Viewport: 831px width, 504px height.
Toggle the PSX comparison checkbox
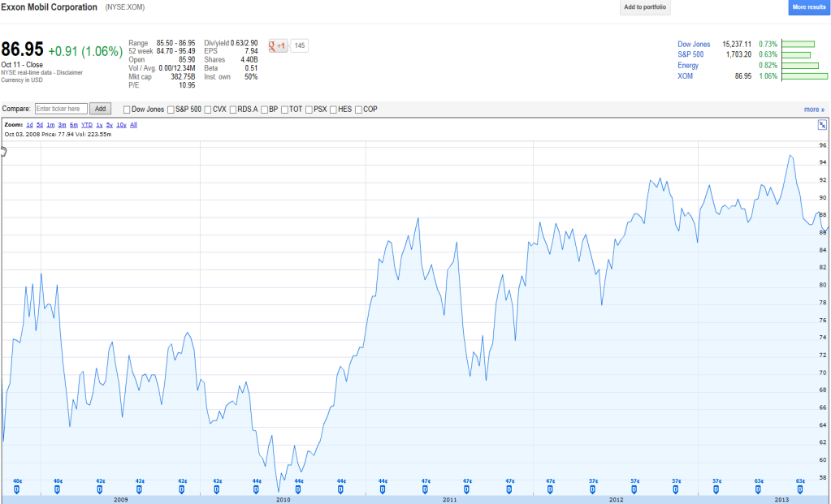(309, 110)
